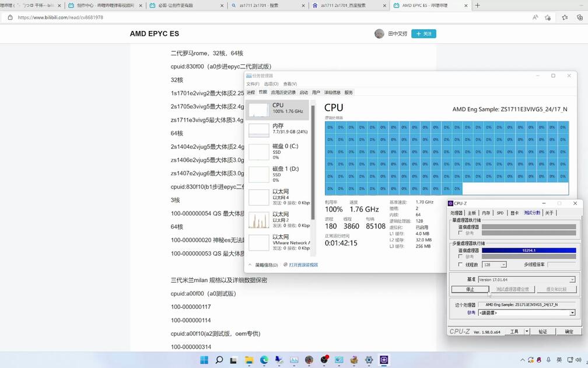The height and width of the screenshot is (368, 588).
Task: Click 确定 button in CPU-Z
Action: (x=569, y=332)
